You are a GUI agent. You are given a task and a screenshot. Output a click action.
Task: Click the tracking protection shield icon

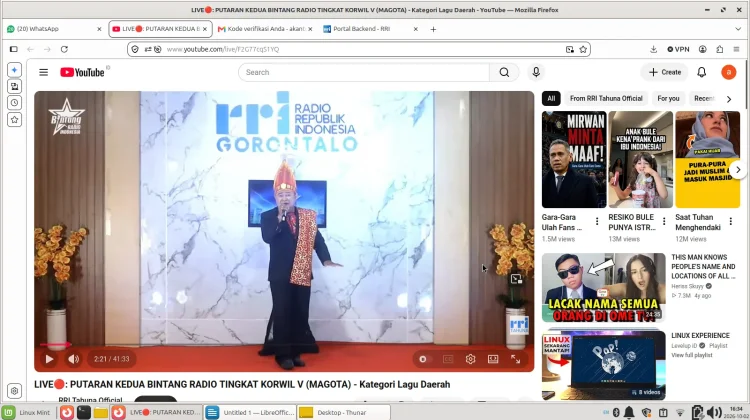[x=135, y=49]
